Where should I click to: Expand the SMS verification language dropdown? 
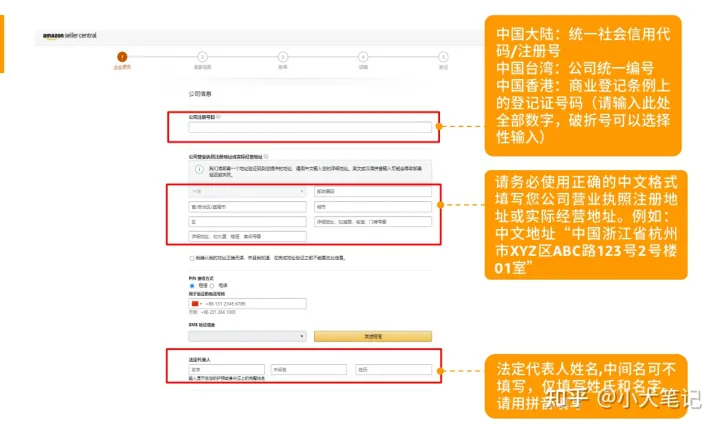point(247,337)
